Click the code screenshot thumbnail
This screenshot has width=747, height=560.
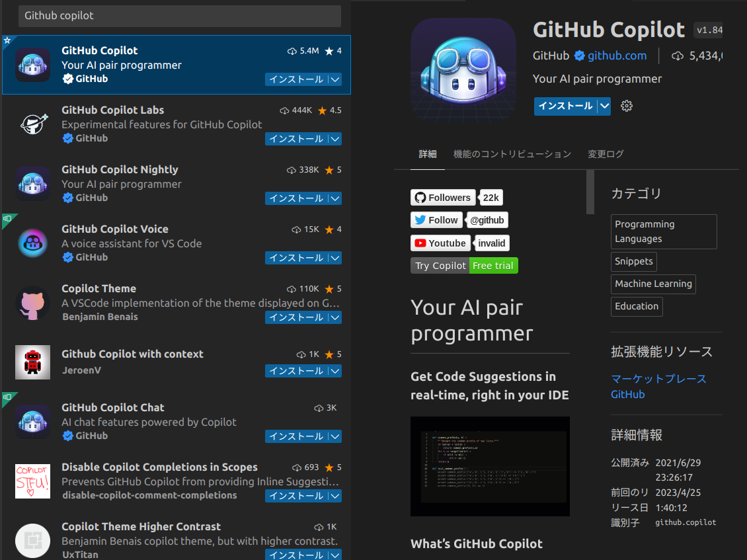click(490, 466)
